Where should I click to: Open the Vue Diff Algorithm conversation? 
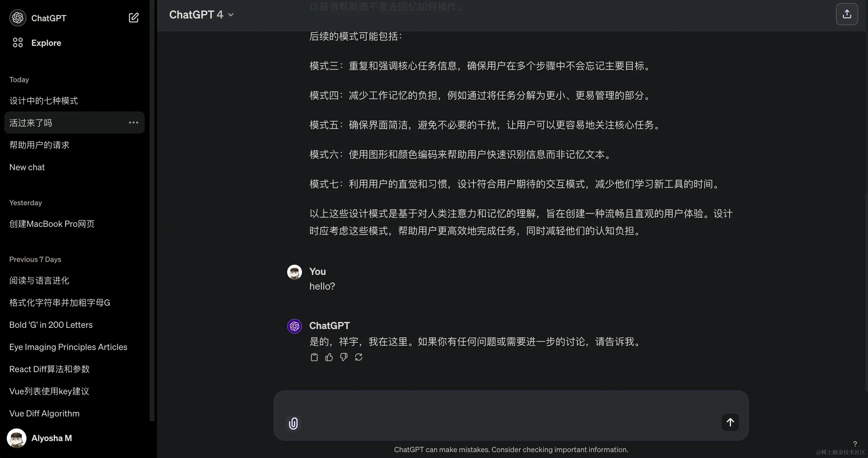tap(45, 413)
